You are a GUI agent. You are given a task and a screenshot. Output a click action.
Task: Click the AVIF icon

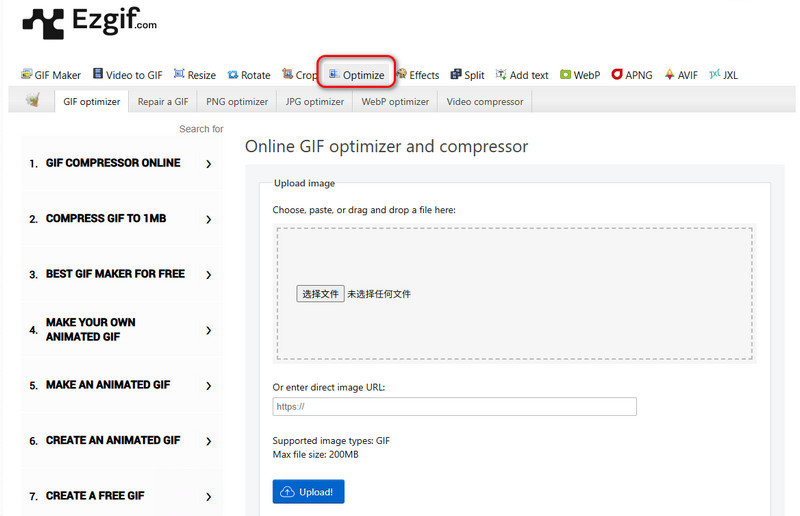pyautogui.click(x=669, y=75)
